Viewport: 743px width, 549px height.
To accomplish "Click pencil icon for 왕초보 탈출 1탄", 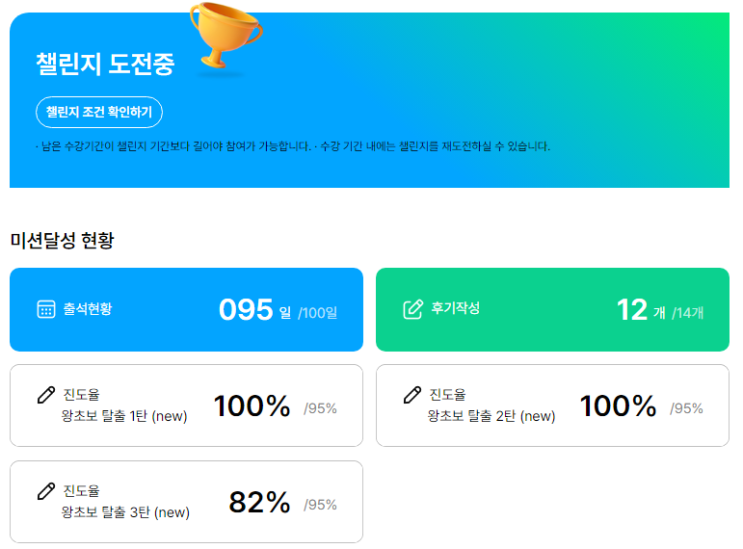I will click(46, 395).
